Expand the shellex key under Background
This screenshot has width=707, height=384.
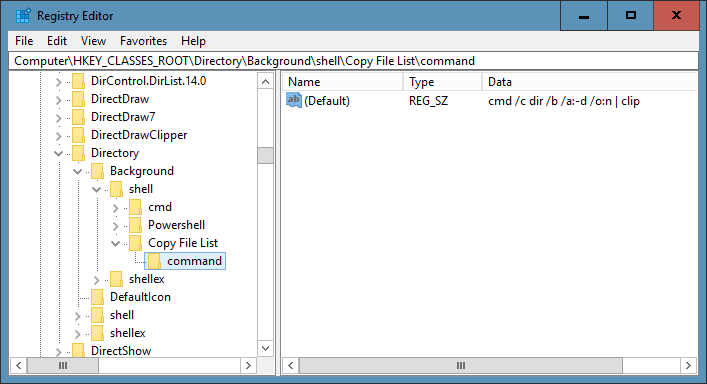click(96, 280)
